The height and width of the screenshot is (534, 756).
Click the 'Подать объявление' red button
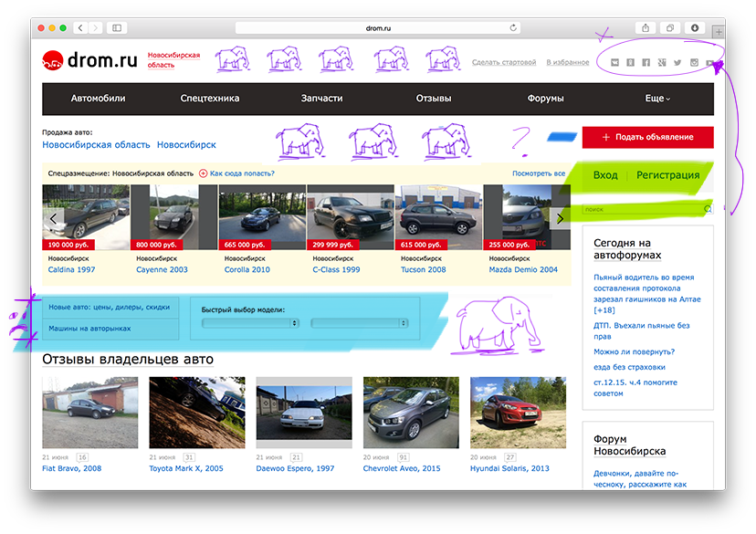[647, 137]
